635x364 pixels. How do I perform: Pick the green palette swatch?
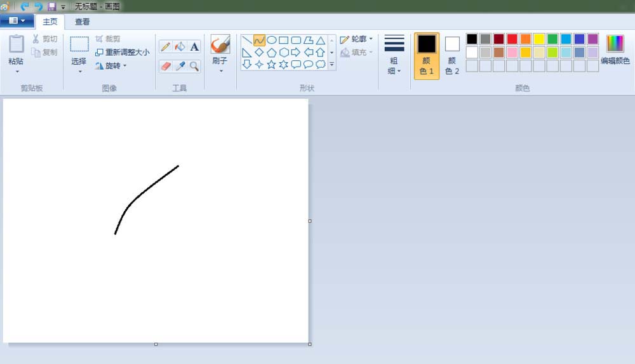coord(552,39)
